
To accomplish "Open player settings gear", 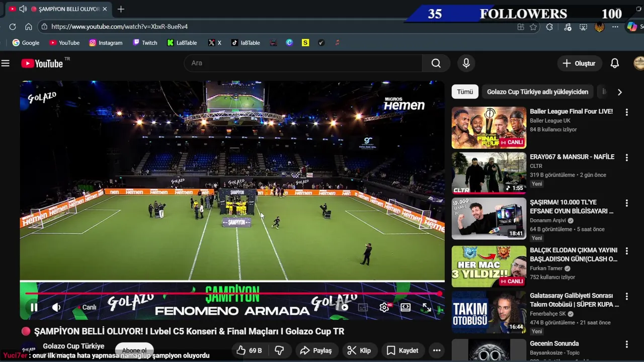I will (384, 307).
